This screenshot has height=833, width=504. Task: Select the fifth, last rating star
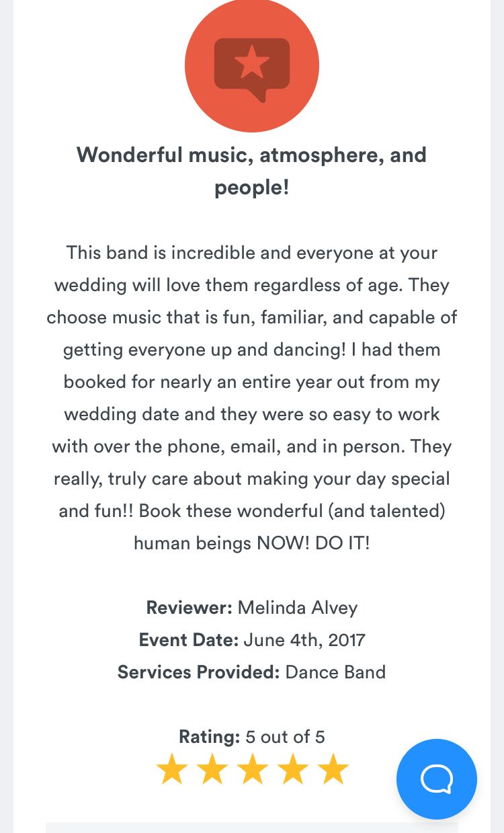tap(333, 770)
